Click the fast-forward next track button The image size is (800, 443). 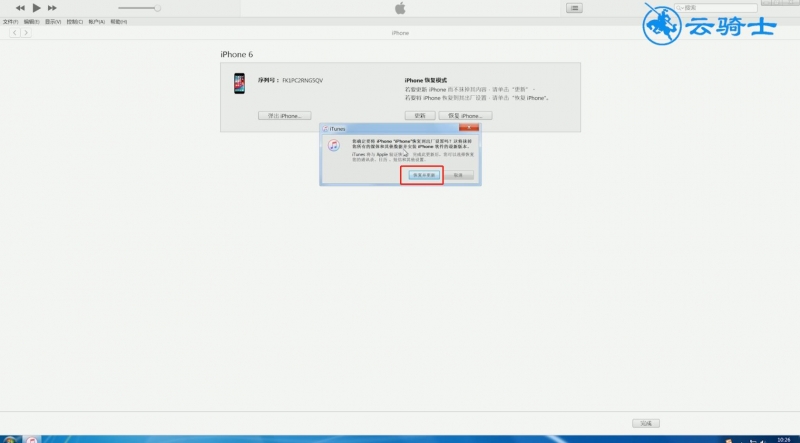click(52, 8)
